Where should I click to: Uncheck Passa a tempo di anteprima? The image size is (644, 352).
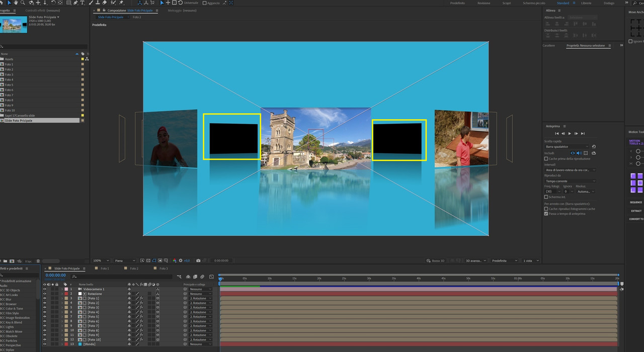pyautogui.click(x=546, y=214)
